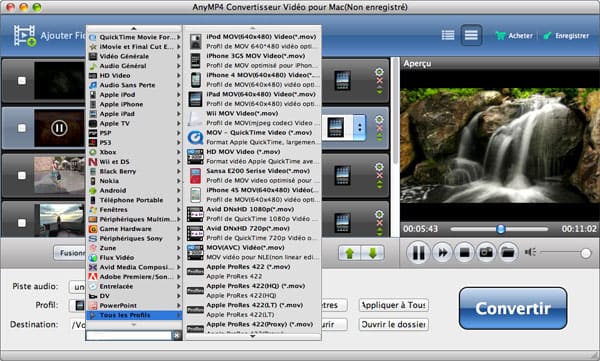Clear the profile search field
Viewport: 600px width, 361px height.
pyautogui.click(x=176, y=336)
